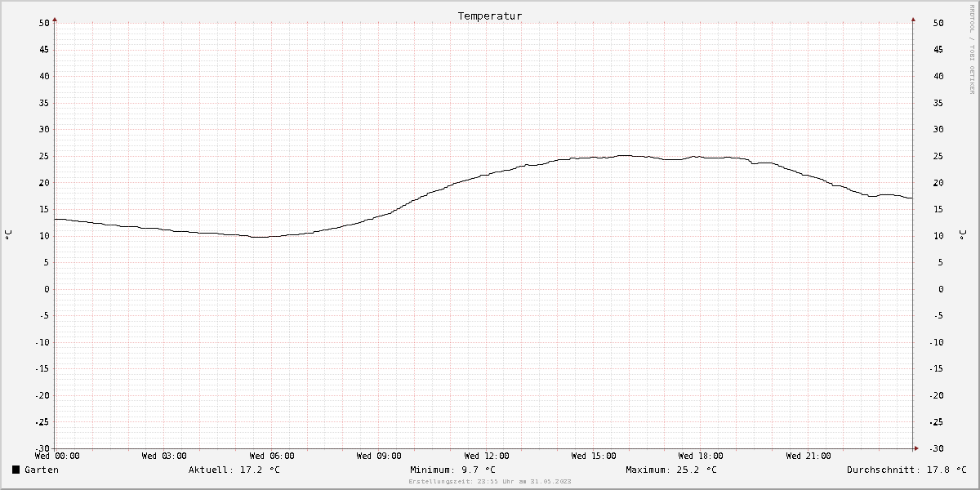Click the 5 label on right axis

point(941,262)
